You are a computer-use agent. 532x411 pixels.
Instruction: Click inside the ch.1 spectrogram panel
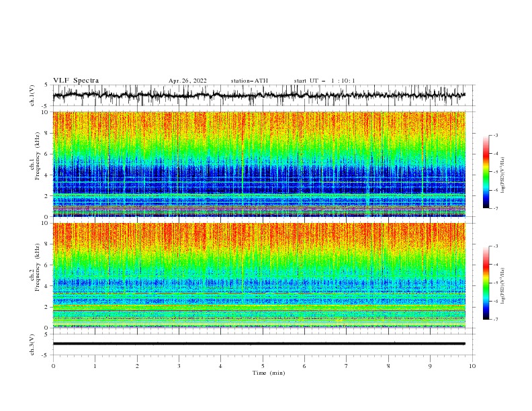(259, 164)
